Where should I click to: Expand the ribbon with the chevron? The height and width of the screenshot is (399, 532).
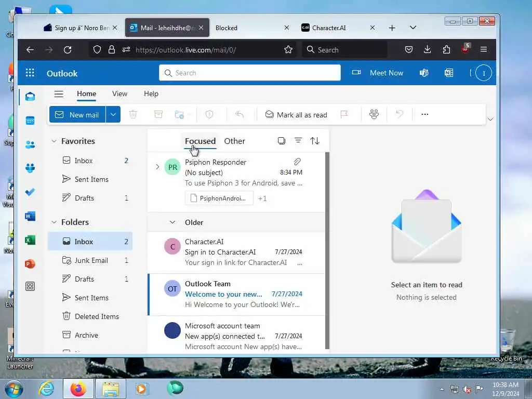[x=490, y=119]
